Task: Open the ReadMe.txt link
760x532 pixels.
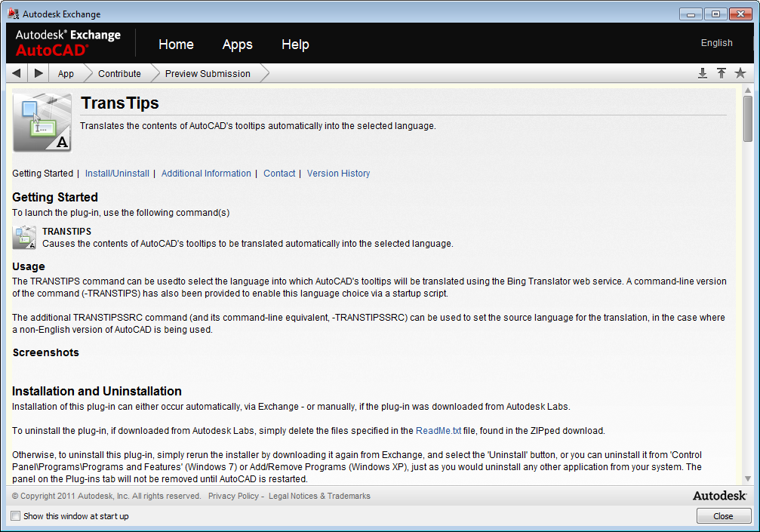Action: tap(438, 431)
